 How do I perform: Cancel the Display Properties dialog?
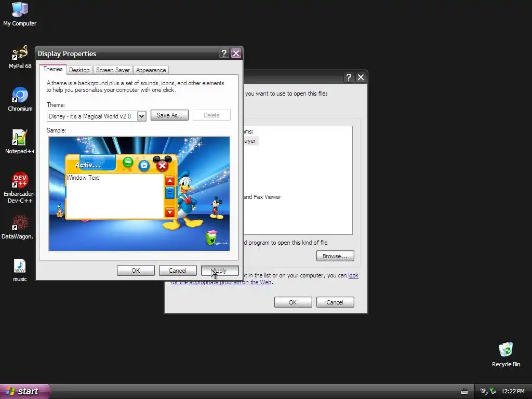point(178,270)
